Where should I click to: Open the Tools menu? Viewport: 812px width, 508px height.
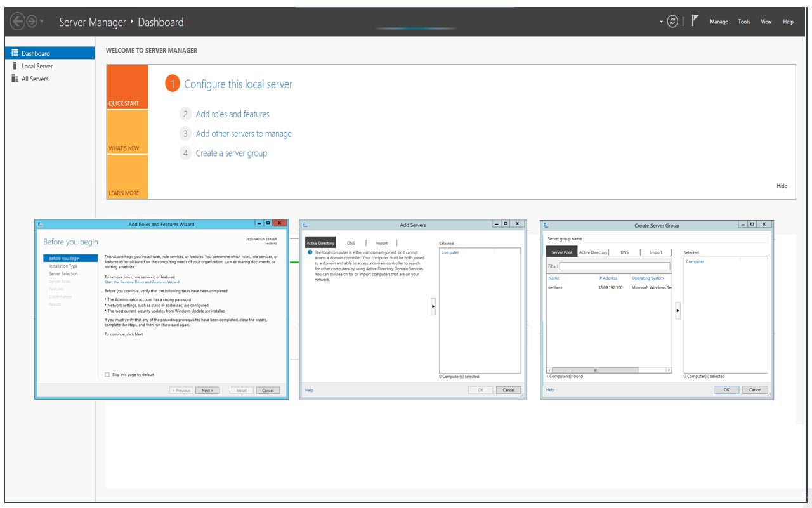click(744, 22)
